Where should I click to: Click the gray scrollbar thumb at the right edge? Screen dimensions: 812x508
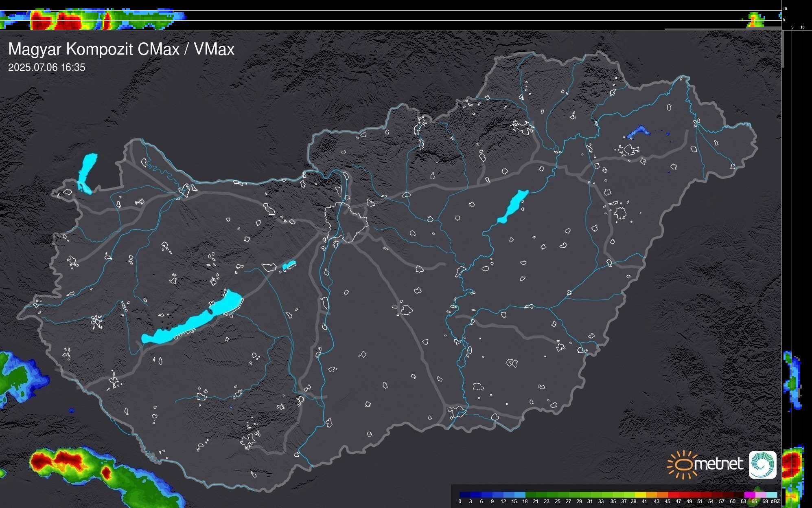point(783,49)
